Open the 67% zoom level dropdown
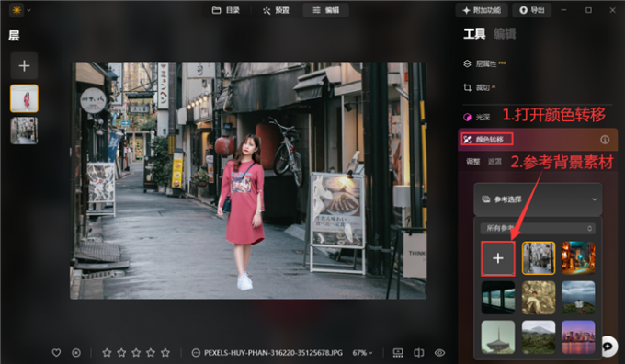Image resolution: width=625 pixels, height=364 pixels. (362, 353)
